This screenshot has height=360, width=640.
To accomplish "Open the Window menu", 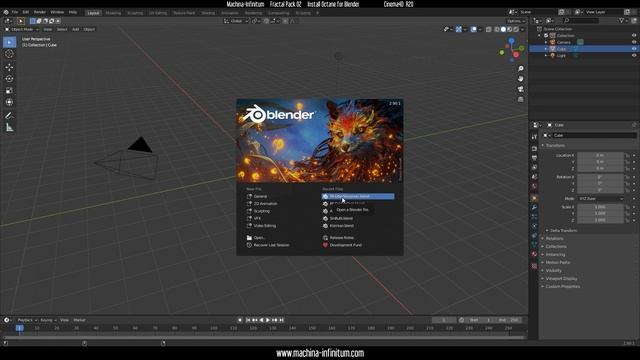I will [57, 12].
